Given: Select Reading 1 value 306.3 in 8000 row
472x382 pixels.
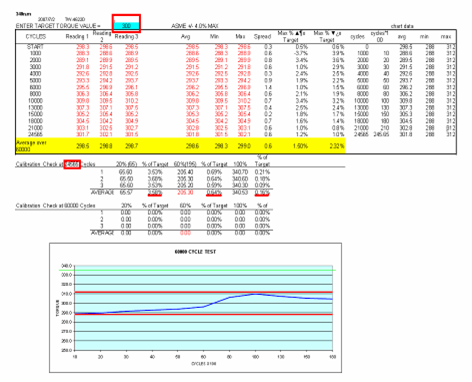Looking at the screenshot, I should (82, 94).
